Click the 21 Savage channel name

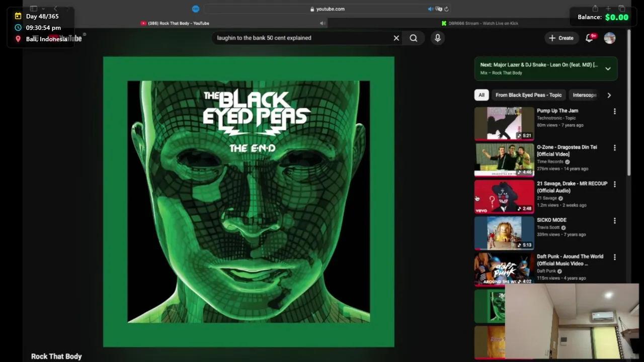(546, 198)
